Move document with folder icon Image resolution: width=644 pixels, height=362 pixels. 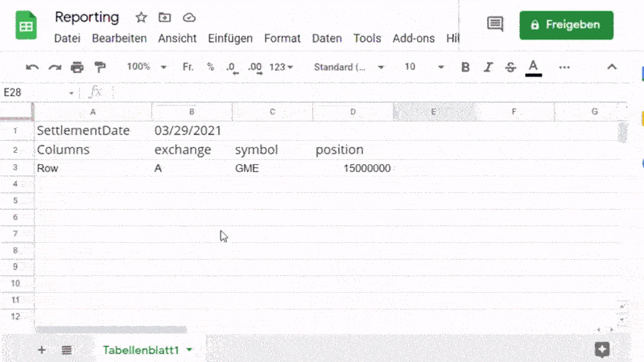click(x=165, y=17)
